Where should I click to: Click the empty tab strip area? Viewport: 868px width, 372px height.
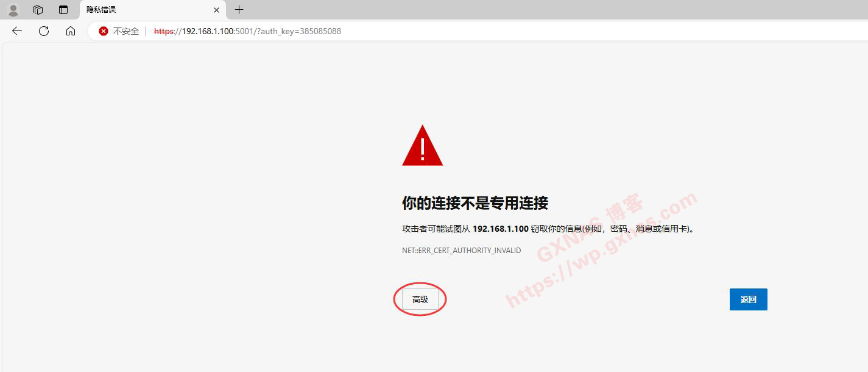pyautogui.click(x=548, y=10)
